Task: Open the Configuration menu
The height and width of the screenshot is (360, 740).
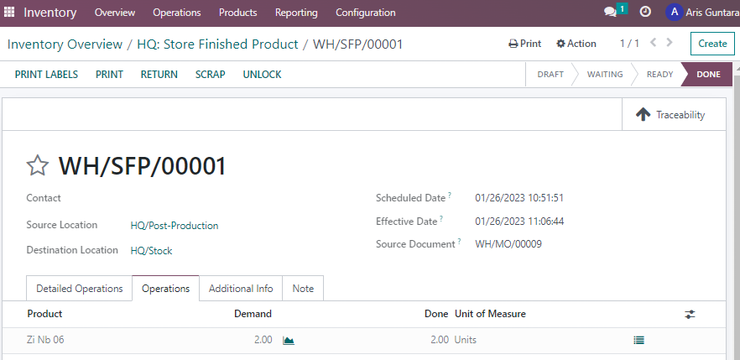Action: [365, 13]
